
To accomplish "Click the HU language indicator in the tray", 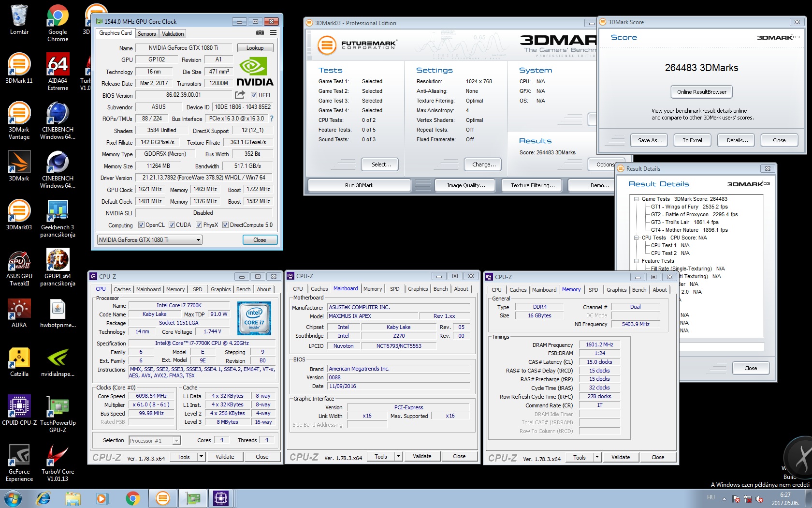I will (x=710, y=497).
